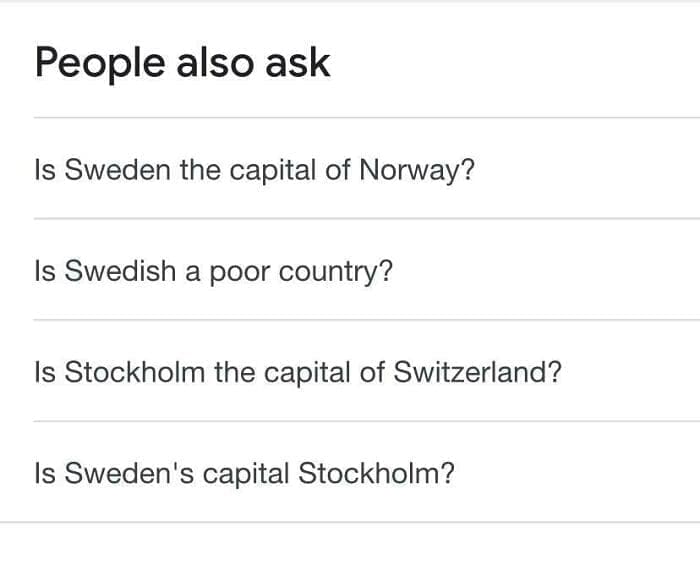Click the 'People also ask' heading
The image size is (700, 565).
[x=182, y=63]
